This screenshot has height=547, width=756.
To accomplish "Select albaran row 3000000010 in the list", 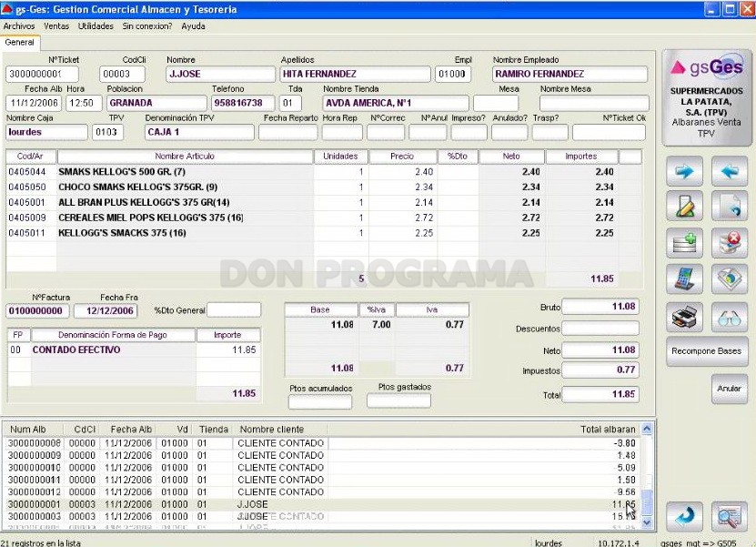I will click(x=322, y=468).
